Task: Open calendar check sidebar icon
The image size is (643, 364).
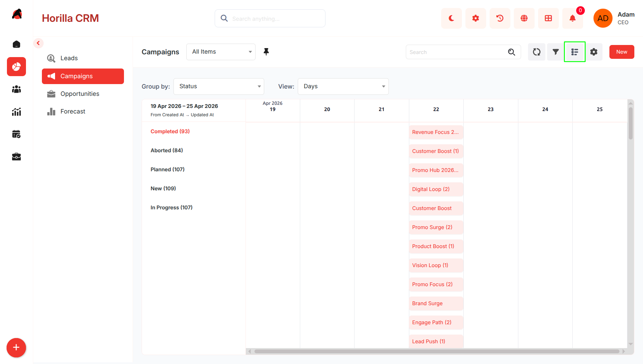Action: 16,134
